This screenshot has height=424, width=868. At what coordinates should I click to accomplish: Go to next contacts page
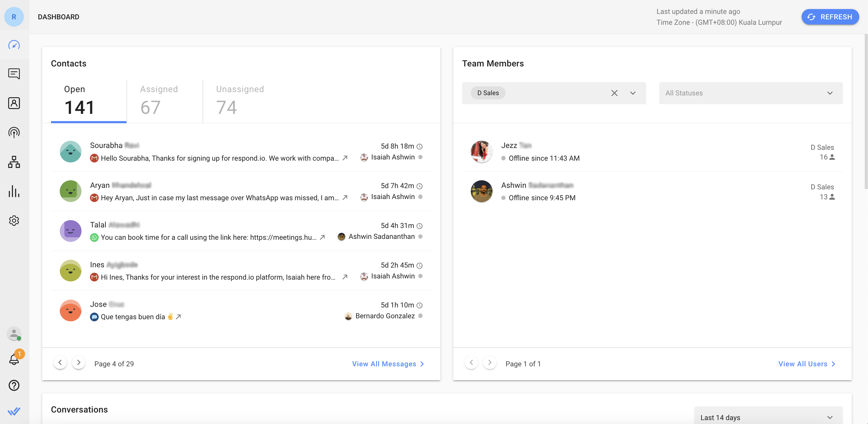78,363
